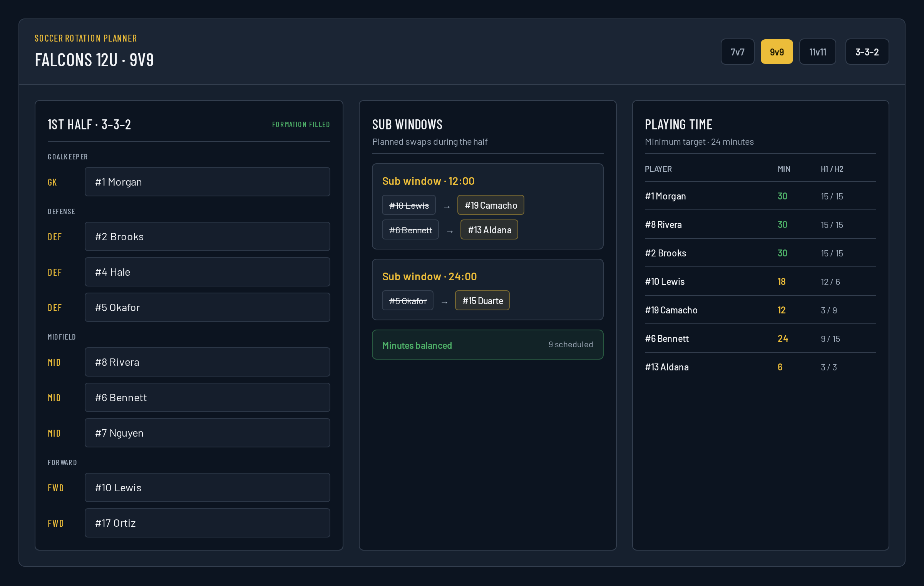Click Camacho's 3 / 9 split value
Screen dimensions: 924x586
[x=829, y=310]
